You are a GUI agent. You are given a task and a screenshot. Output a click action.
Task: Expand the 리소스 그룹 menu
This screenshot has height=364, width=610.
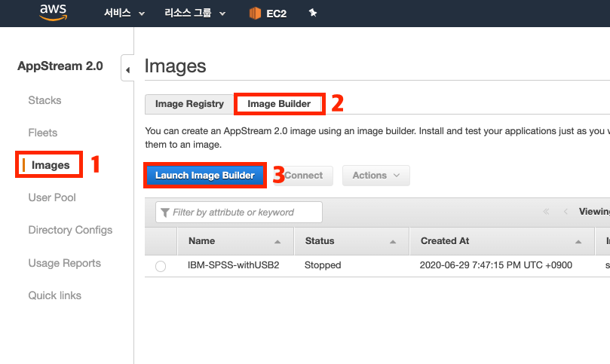[x=195, y=14]
